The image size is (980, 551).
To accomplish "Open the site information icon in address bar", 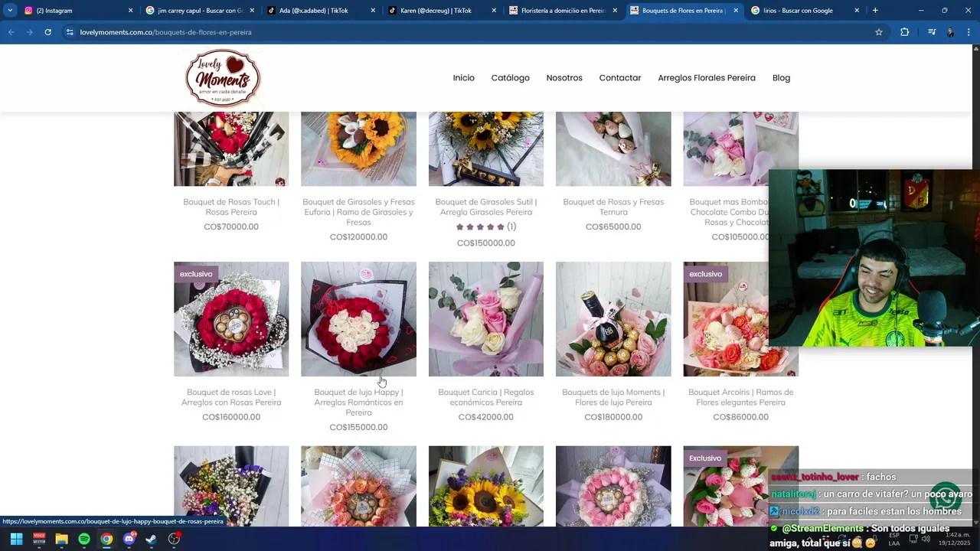I will (x=70, y=32).
